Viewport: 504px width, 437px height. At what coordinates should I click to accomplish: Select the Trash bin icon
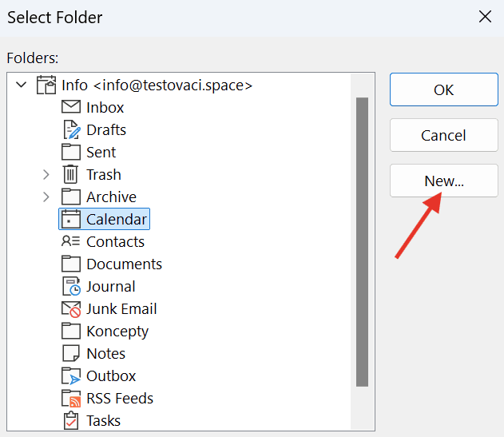[70, 174]
